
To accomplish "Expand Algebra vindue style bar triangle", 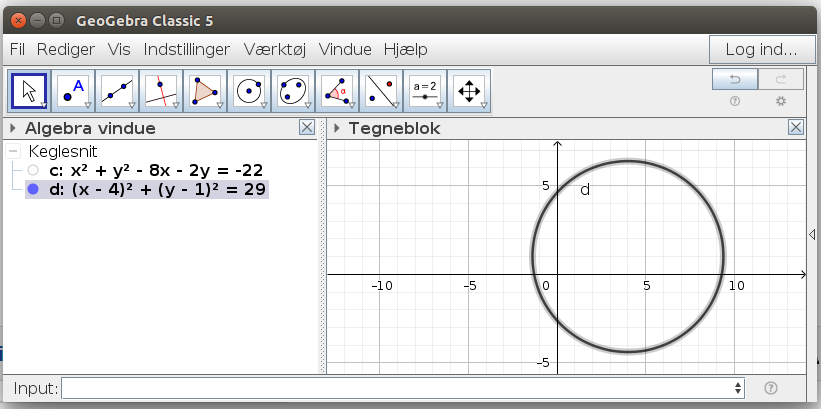I will tap(13, 128).
